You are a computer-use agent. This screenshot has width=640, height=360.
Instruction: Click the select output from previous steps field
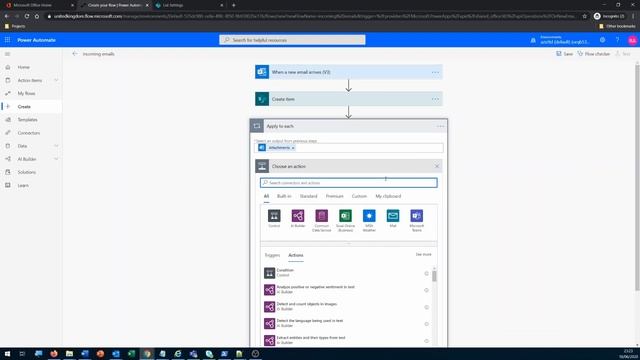[349, 148]
